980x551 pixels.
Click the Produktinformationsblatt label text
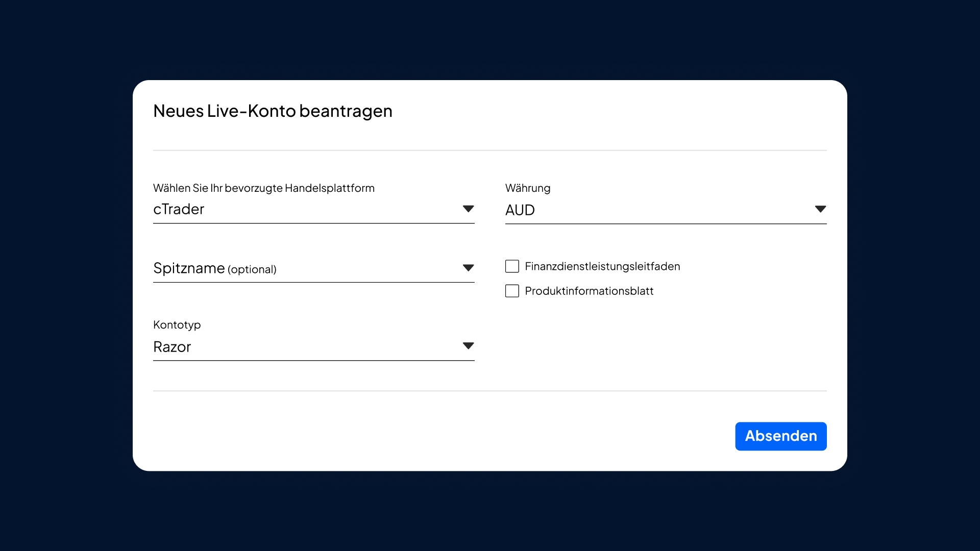pos(589,291)
